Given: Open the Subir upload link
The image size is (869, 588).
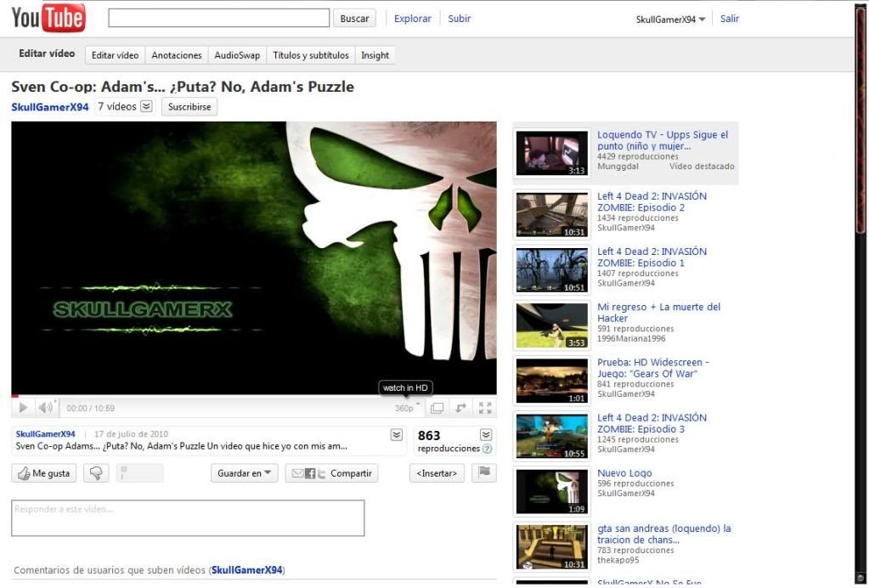Looking at the screenshot, I should point(460,19).
